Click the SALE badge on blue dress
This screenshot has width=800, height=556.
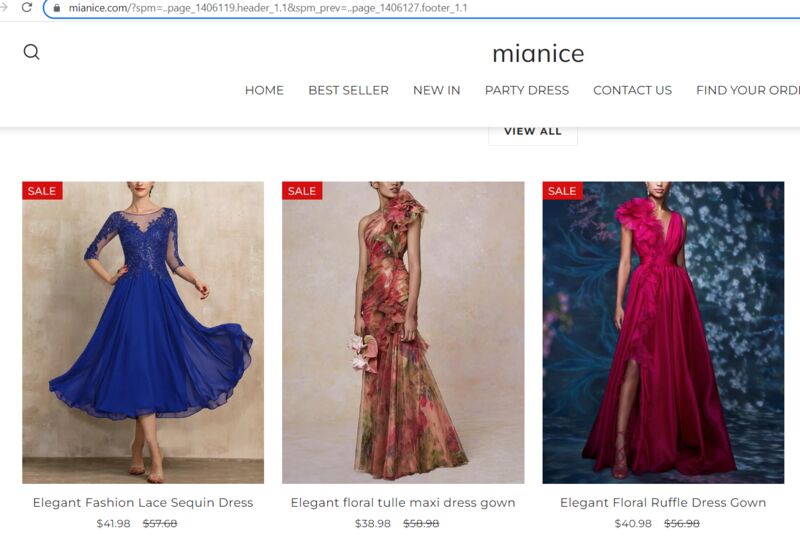42,191
